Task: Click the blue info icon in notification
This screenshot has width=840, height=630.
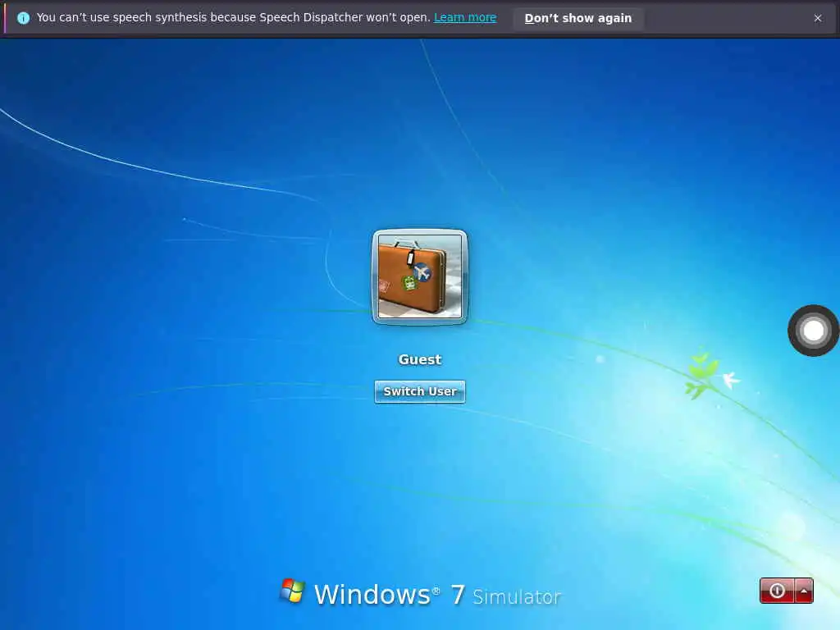Action: pyautogui.click(x=23, y=18)
